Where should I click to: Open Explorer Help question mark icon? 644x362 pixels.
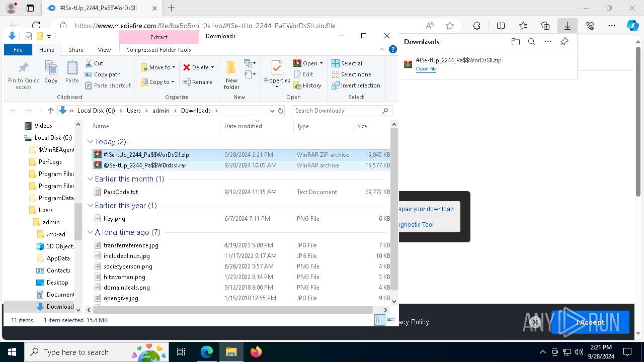coord(393,49)
